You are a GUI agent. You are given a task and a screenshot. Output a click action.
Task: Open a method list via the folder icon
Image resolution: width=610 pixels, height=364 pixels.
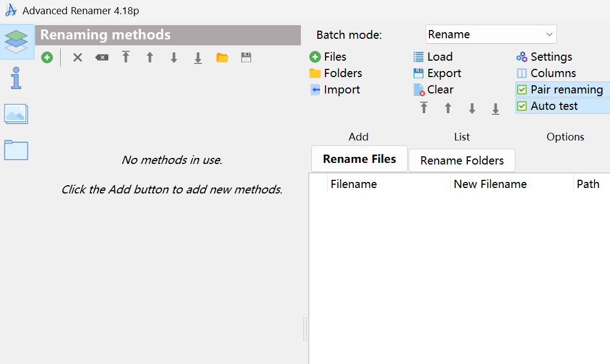[x=222, y=57]
